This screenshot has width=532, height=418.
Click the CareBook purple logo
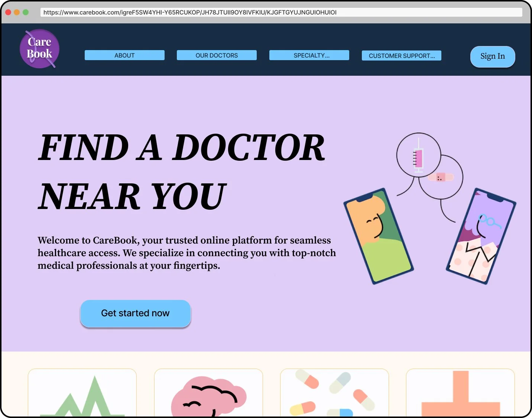[x=39, y=49]
